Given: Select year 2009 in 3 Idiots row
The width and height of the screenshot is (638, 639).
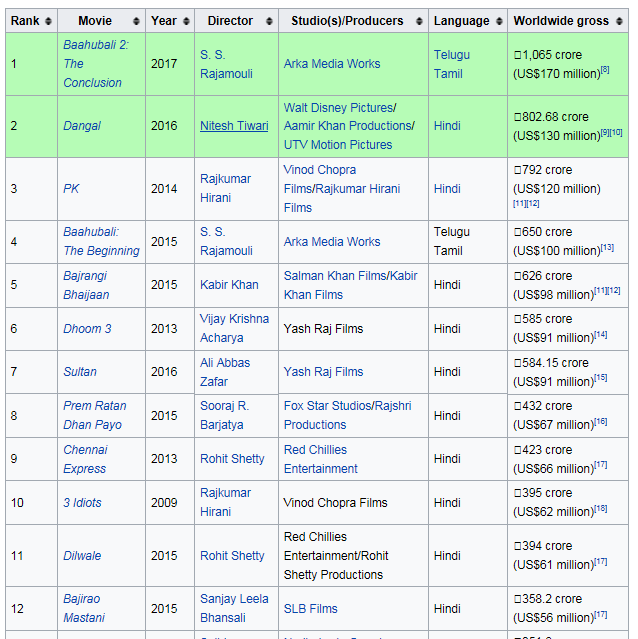Looking at the screenshot, I should click(x=164, y=502).
